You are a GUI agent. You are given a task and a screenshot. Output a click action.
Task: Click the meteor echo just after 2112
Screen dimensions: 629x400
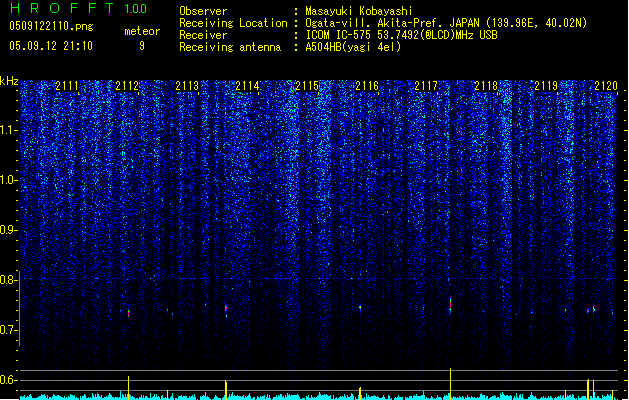click(129, 313)
